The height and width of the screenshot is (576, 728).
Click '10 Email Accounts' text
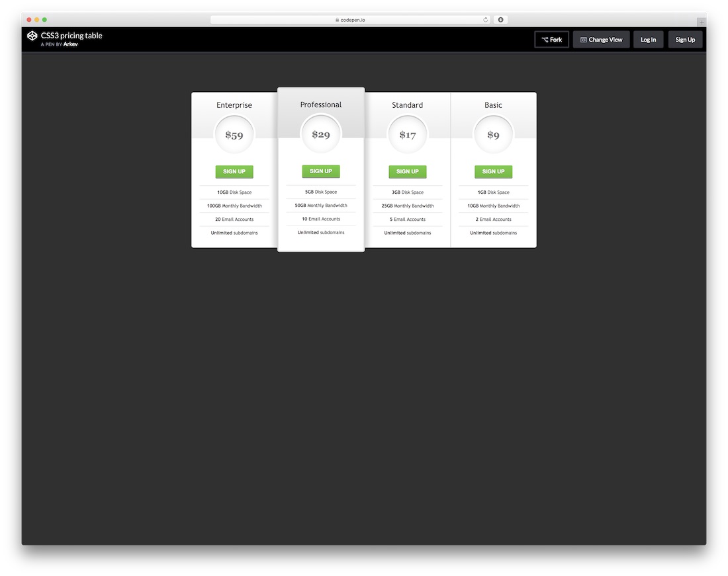coord(321,219)
